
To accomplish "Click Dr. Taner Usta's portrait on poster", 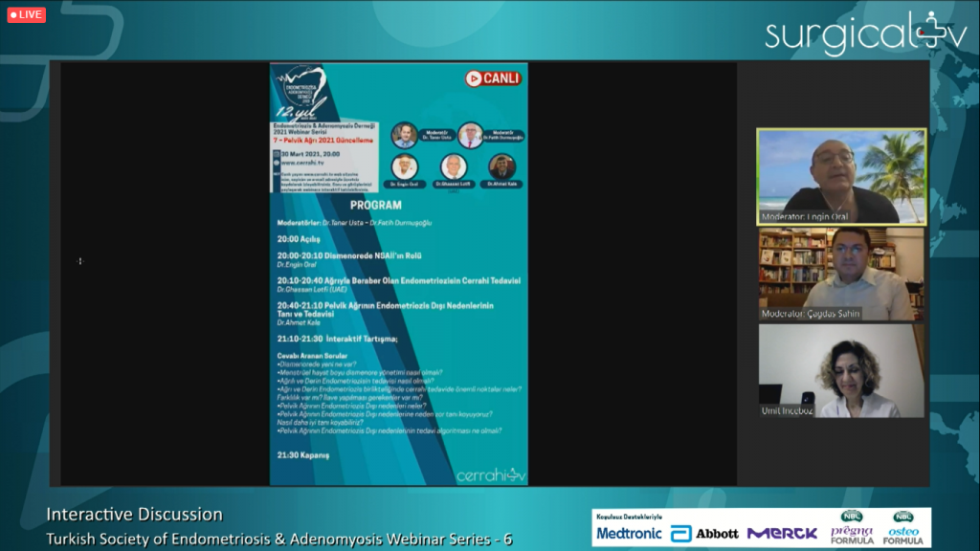I will [x=405, y=135].
